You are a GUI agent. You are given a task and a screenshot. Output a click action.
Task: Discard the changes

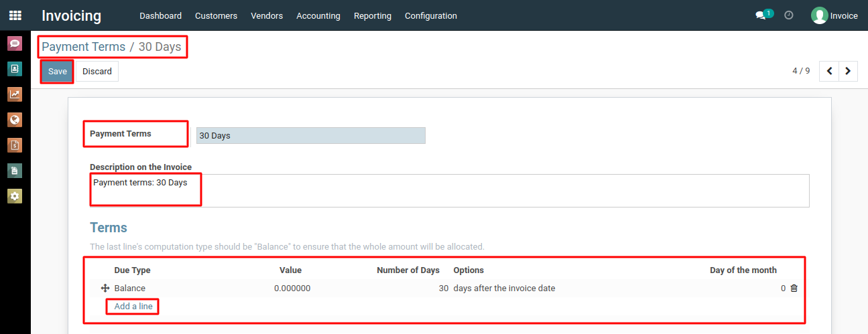click(97, 72)
